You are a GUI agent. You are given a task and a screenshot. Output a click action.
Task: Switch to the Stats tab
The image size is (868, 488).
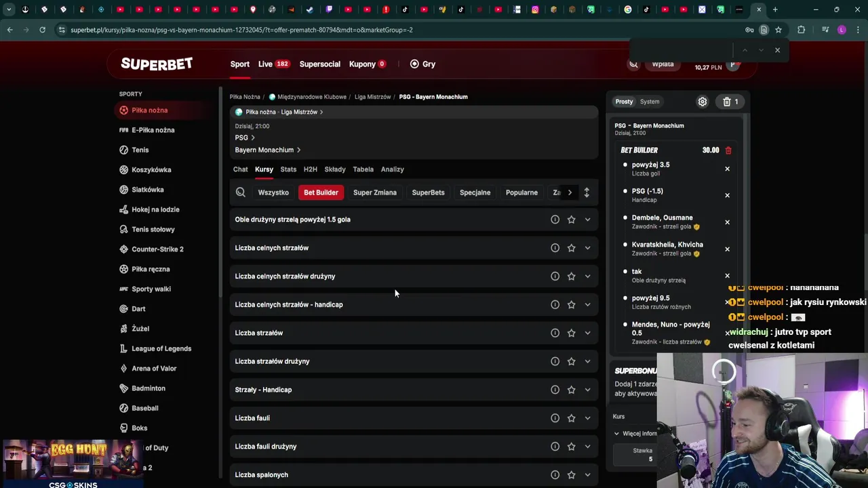click(x=288, y=169)
